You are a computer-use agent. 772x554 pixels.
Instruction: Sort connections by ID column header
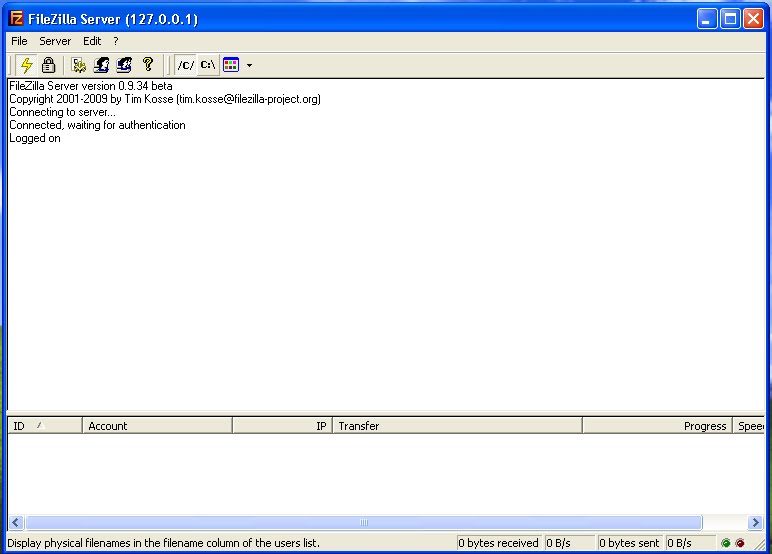[45, 426]
